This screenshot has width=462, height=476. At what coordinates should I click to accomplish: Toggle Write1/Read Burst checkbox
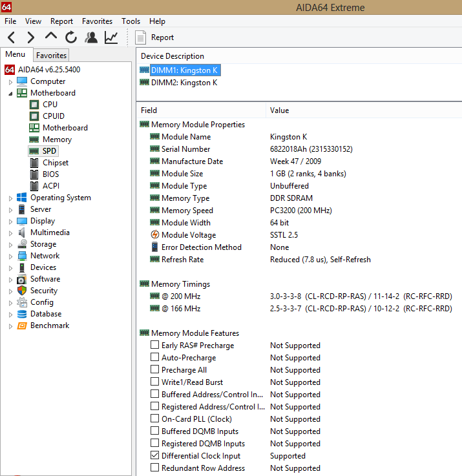coord(154,381)
